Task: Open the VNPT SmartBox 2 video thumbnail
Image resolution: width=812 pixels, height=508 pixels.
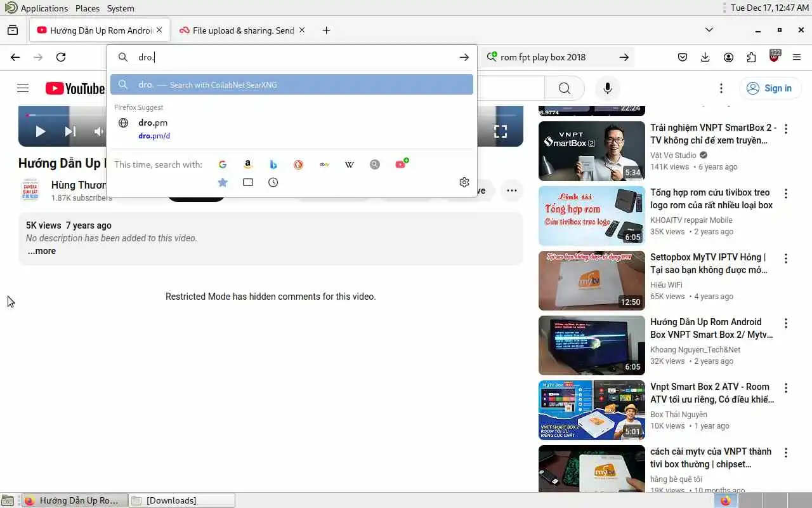Action: coord(592,151)
